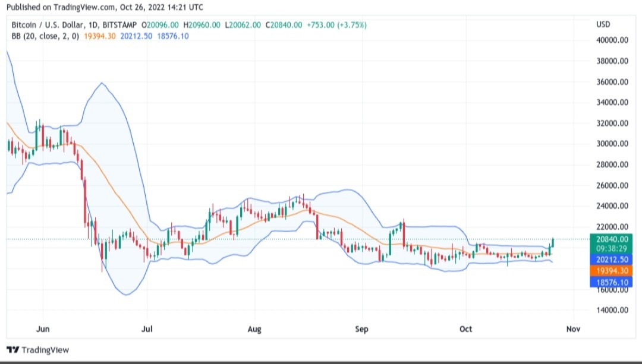The height and width of the screenshot is (364, 642).
Task: Click the Jul label on time axis
Action: [x=147, y=329]
